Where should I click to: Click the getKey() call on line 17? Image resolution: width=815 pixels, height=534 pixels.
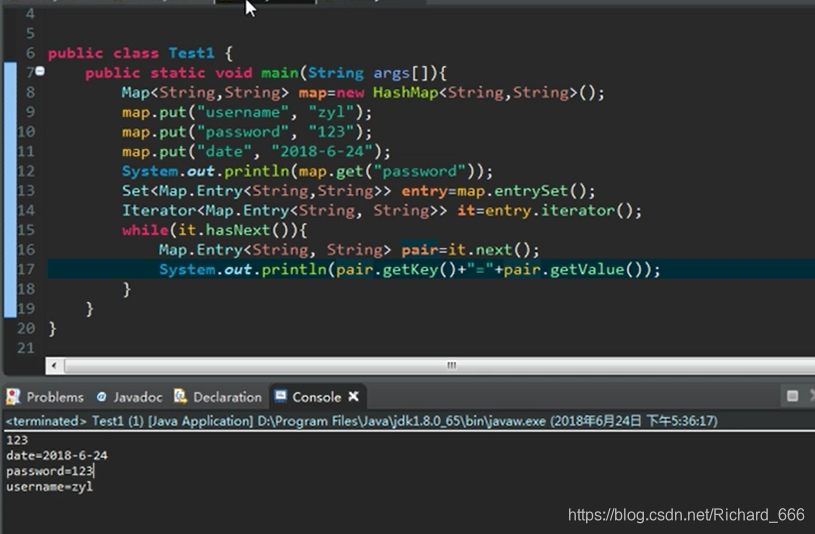[419, 270]
